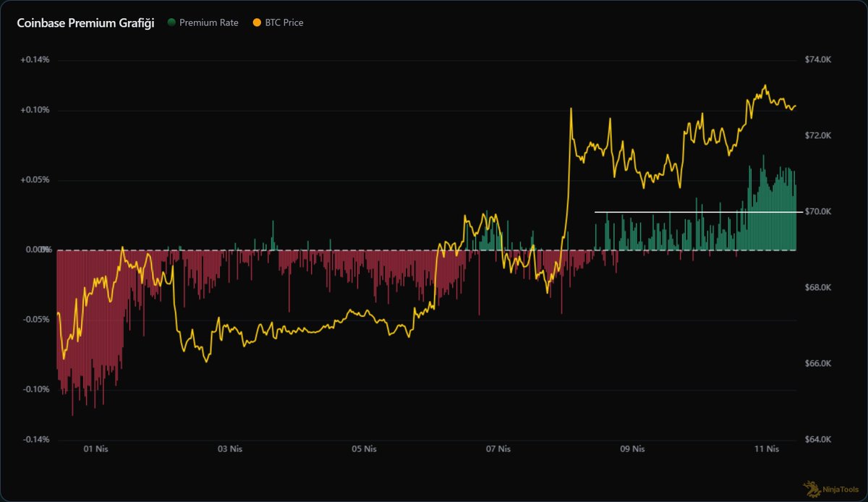Screen dimensions: 868x502
Task: Click the orange BTC Price legend dot
Action: tap(257, 22)
